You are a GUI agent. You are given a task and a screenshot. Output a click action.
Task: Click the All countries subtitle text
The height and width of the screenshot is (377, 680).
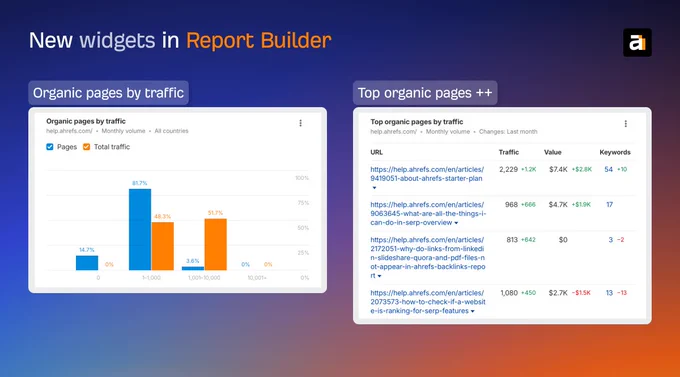pyautogui.click(x=171, y=131)
